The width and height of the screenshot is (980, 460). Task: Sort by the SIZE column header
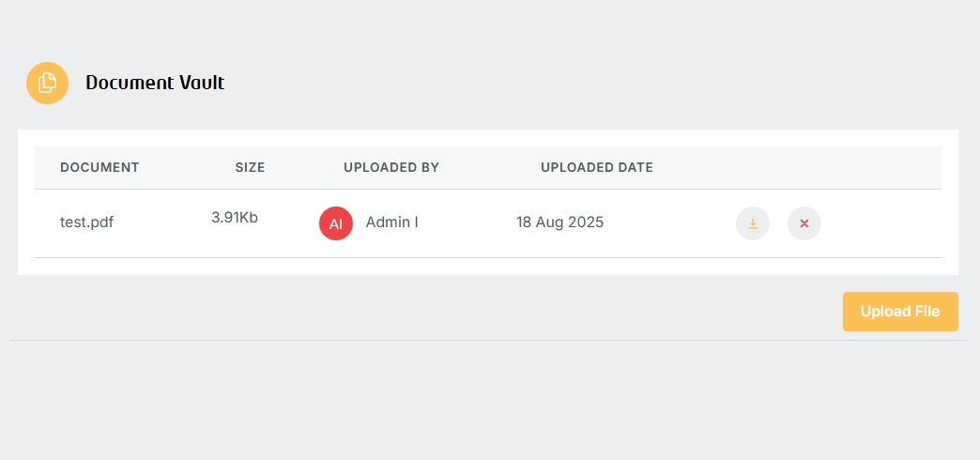coord(250,167)
